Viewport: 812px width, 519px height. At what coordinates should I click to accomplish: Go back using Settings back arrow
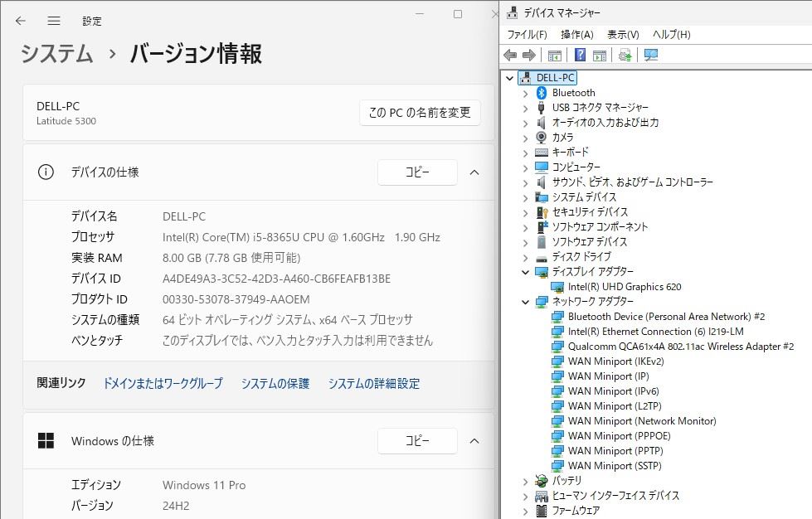(x=21, y=21)
